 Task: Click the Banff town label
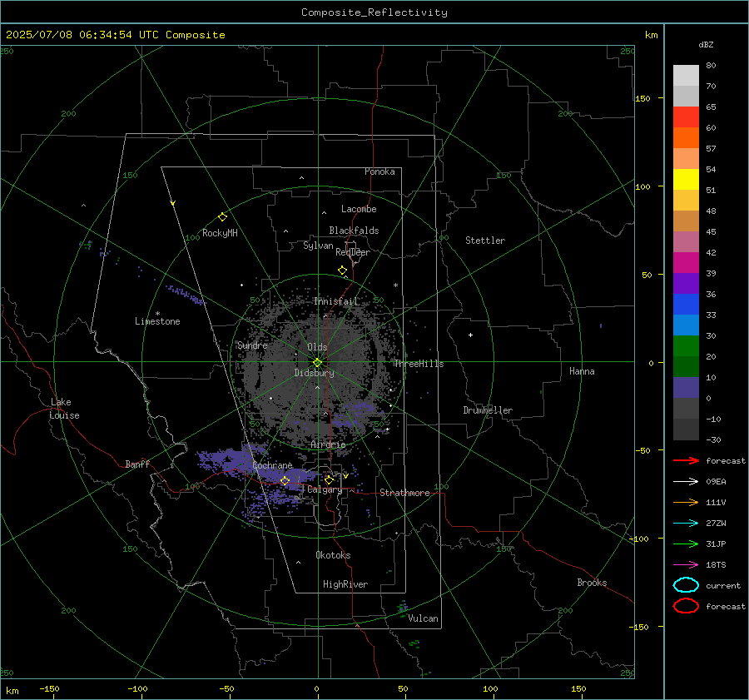(137, 464)
